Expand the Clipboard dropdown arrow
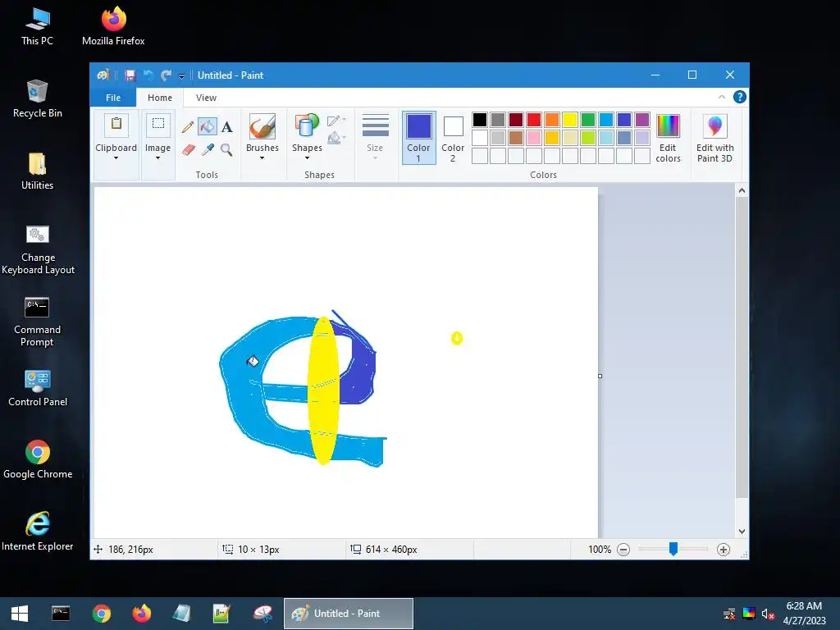Screen dimensions: 840x630 point(116,158)
